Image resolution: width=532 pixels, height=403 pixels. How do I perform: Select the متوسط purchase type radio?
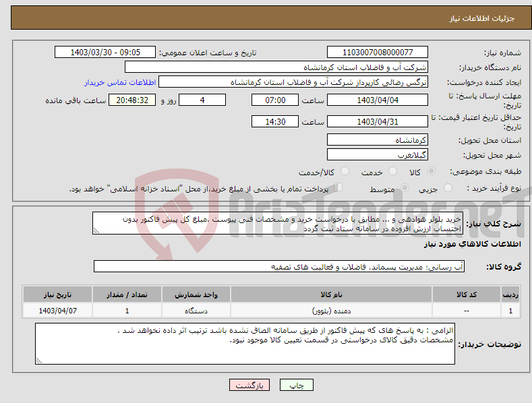pyautogui.click(x=405, y=188)
